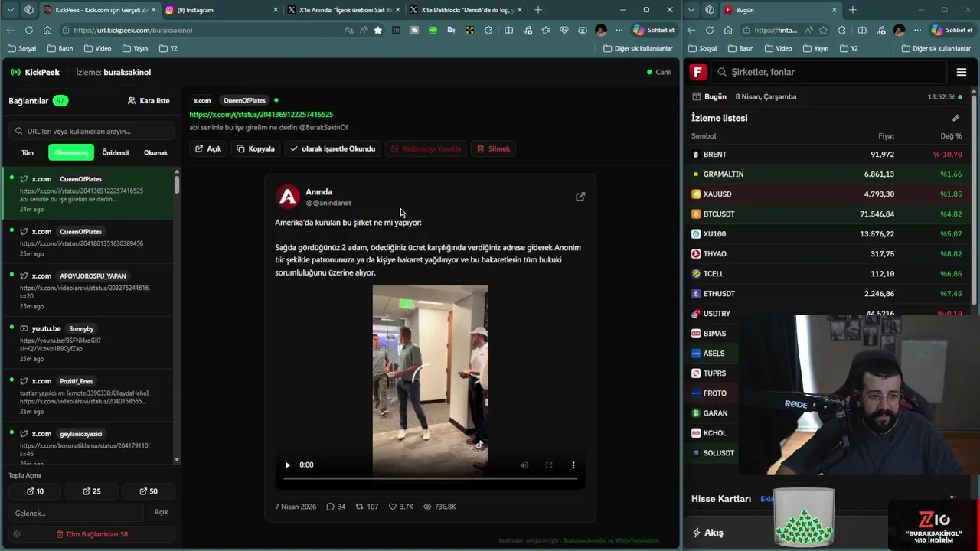Open the QueenOfPlates x.com link ending 416525 in list
This screenshot has height=551, width=980.
[x=87, y=194]
